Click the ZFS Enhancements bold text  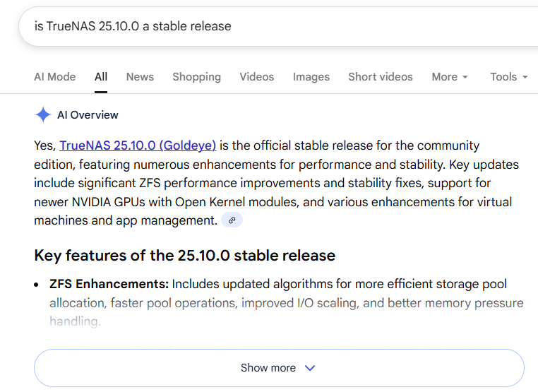pyautogui.click(x=109, y=285)
